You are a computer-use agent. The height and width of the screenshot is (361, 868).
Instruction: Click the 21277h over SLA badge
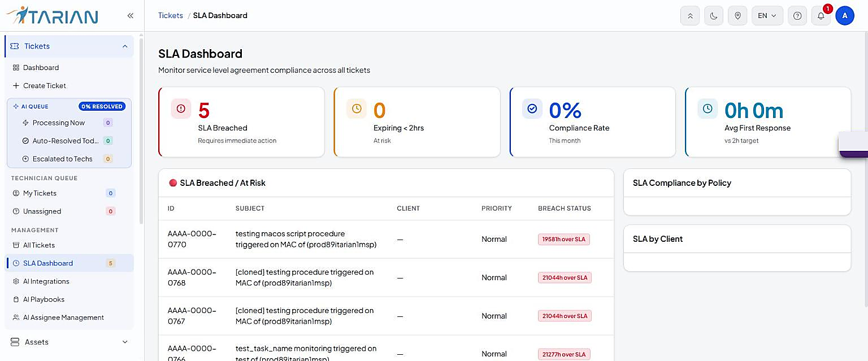pos(564,354)
